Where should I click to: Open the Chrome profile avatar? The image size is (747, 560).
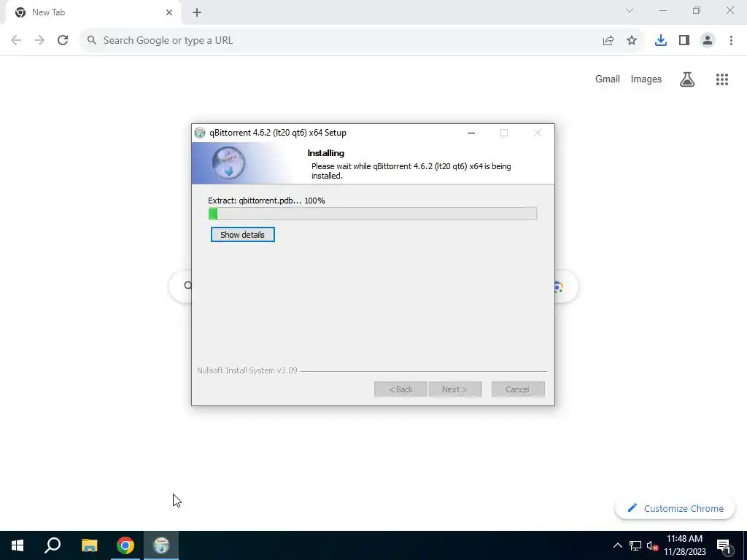click(708, 41)
